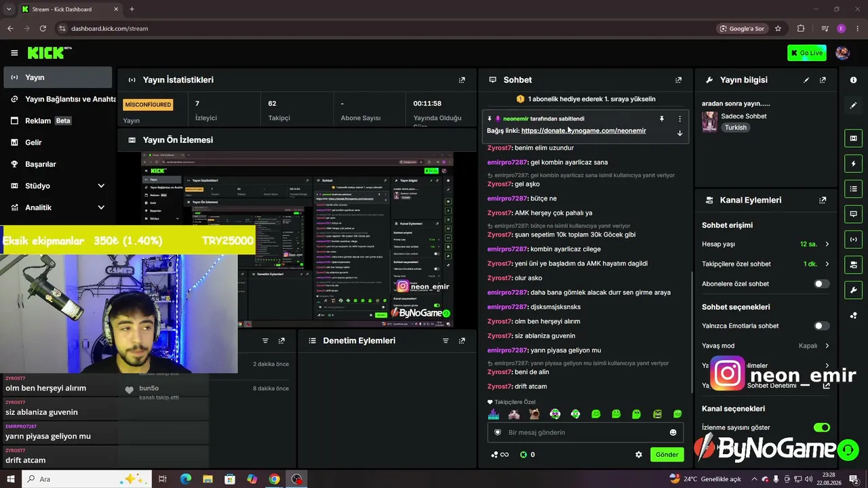Toggle the chat bubble icon in the right rail

853,214
